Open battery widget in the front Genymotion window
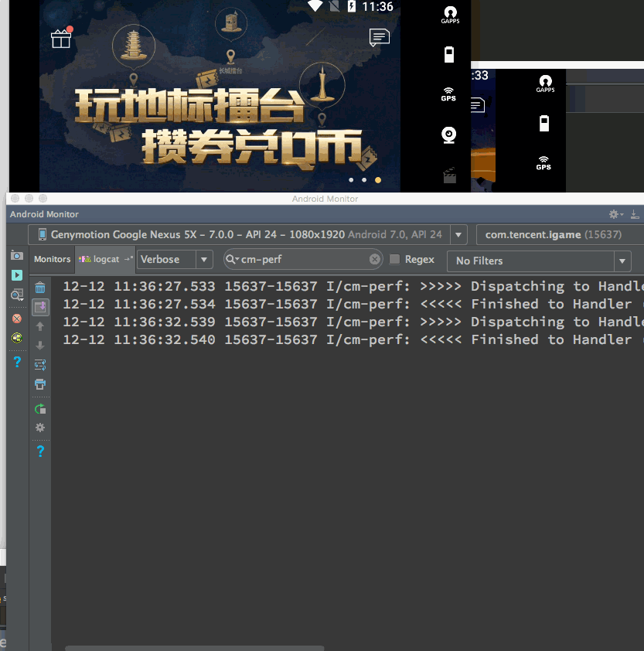 pyautogui.click(x=449, y=54)
